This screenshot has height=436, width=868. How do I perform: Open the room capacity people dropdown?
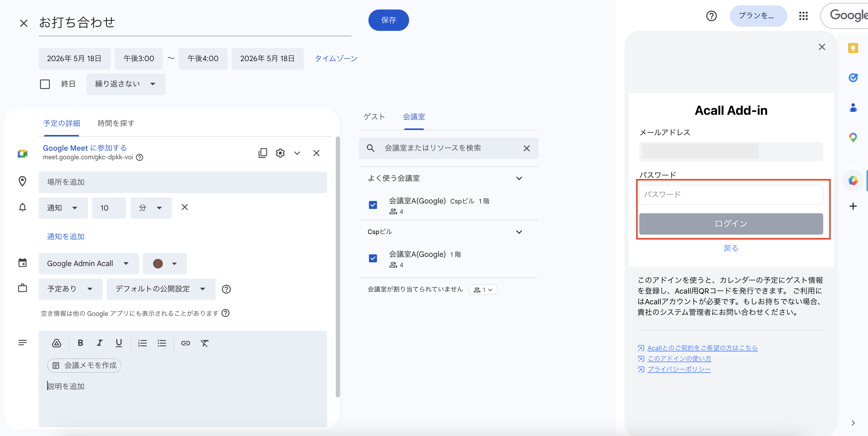483,289
